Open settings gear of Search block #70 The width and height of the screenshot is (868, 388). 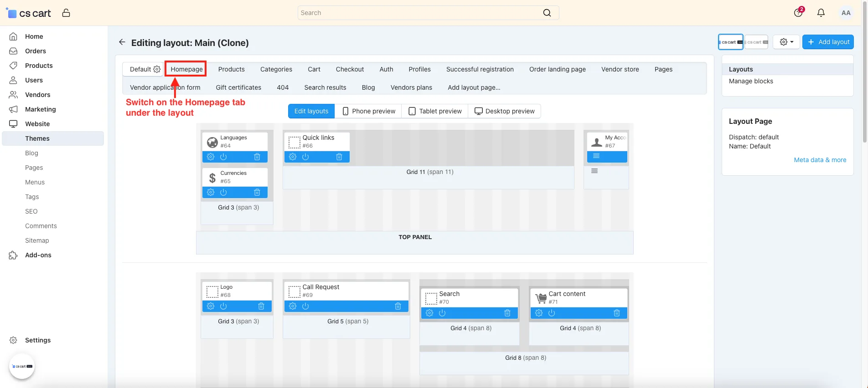[x=429, y=313]
